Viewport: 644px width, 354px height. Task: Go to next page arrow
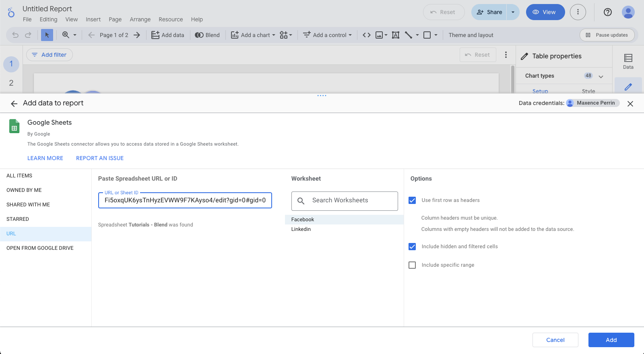tap(137, 35)
